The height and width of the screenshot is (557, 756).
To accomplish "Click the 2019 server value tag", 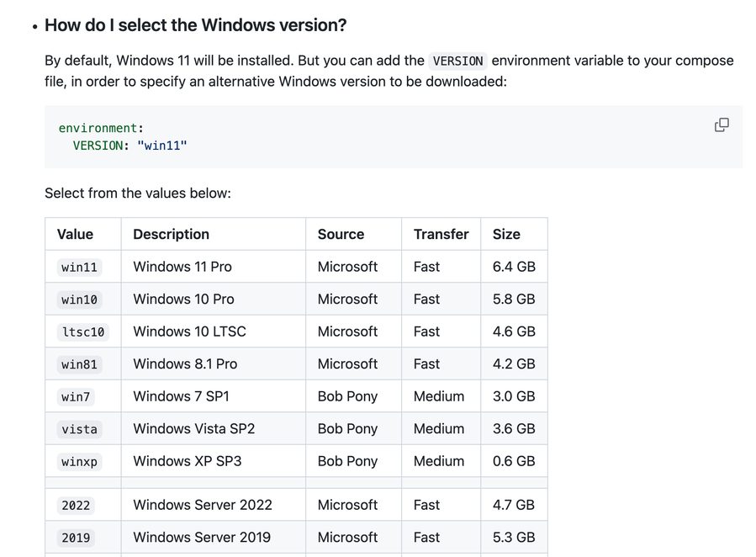I will coord(76,538).
